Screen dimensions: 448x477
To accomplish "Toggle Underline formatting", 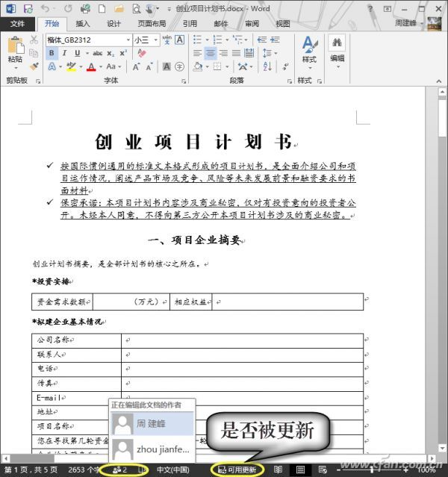I will tap(78, 53).
